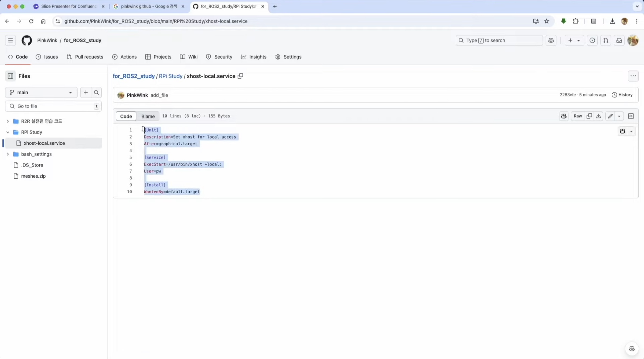Add file plus button in Files panel
Viewport: 644px width, 359px height.
86,93
